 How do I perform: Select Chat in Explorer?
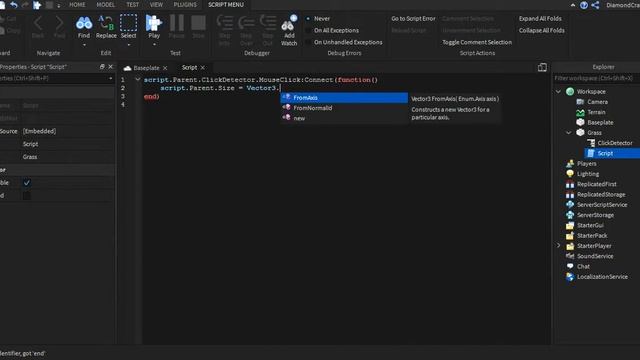click(583, 267)
